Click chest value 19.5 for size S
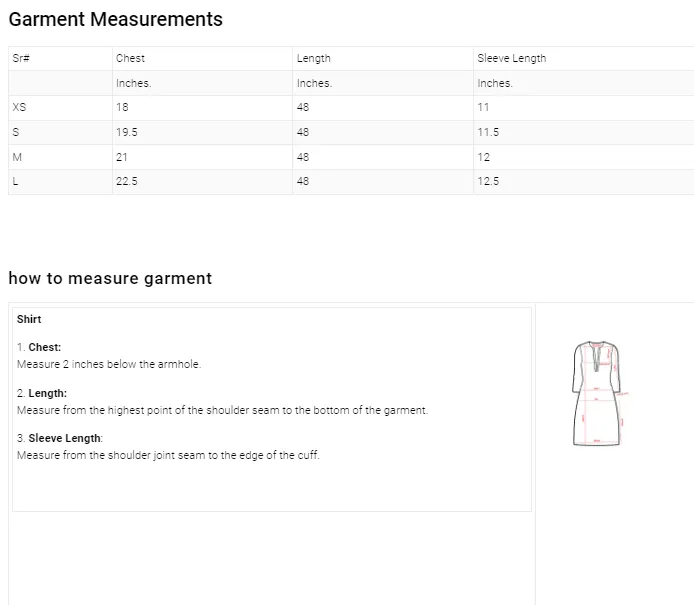 coord(127,132)
